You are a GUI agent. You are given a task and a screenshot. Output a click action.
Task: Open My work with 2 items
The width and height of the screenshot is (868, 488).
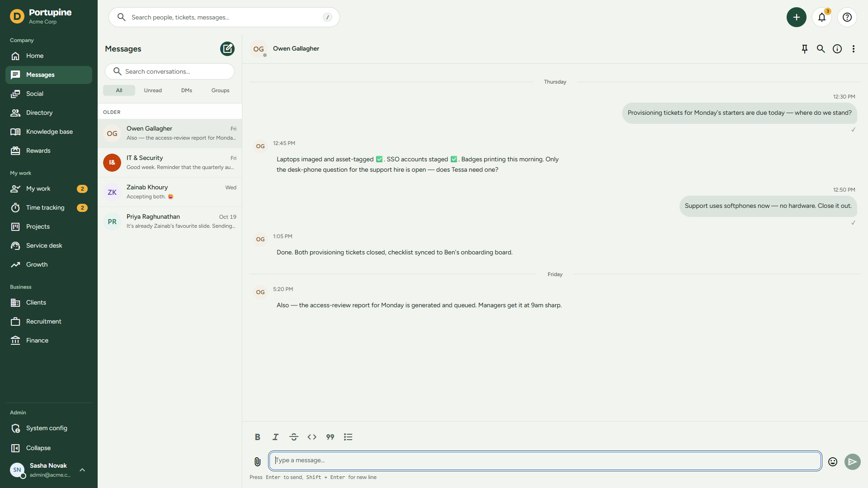(49, 189)
